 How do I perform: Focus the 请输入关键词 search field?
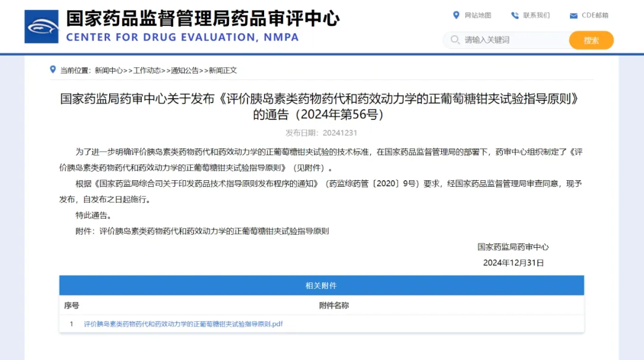click(513, 40)
